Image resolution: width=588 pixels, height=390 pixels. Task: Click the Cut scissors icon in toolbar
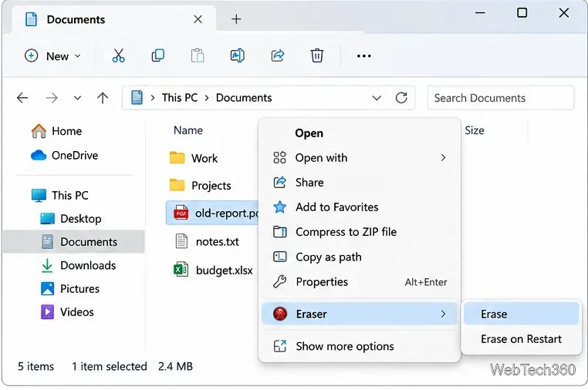point(119,55)
